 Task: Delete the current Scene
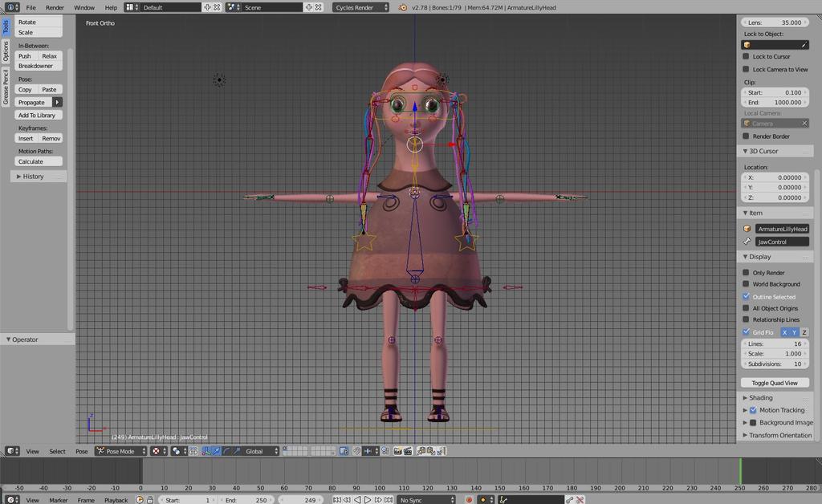pyautogui.click(x=318, y=7)
